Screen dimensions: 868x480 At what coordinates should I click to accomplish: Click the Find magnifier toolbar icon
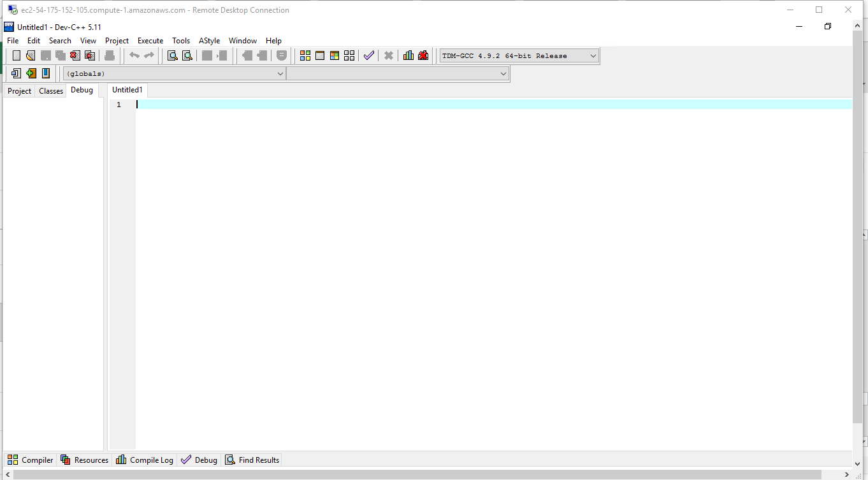tap(172, 55)
